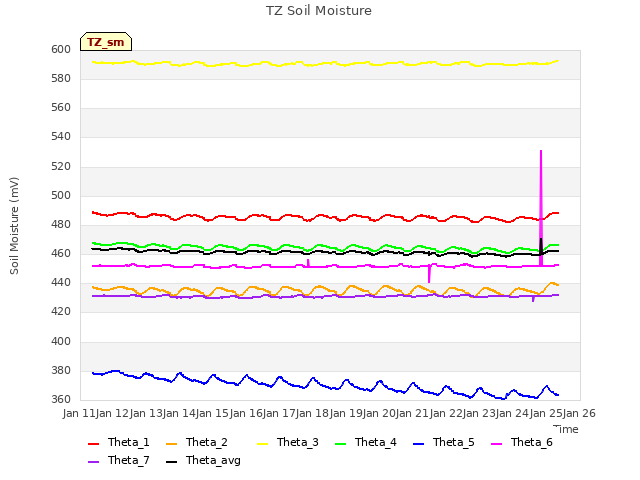Click the orange Theta_2 legend swatch
640x480 pixels.
click(171, 444)
